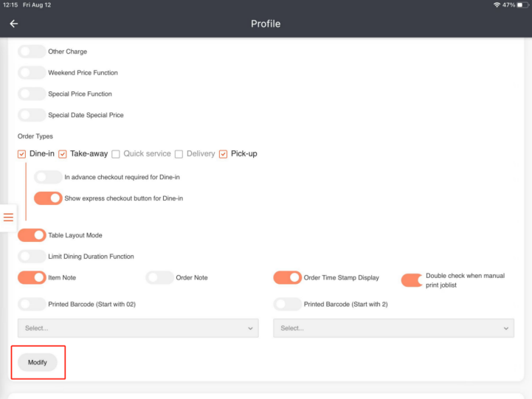Viewport: 532px width, 399px height.
Task: Disable Table Layout Mode
Action: [x=32, y=235]
